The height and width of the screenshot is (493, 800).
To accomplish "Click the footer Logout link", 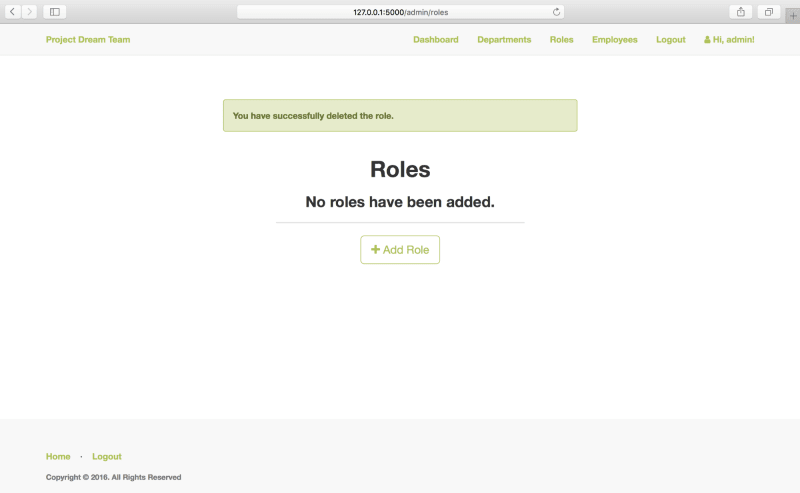I will point(107,456).
